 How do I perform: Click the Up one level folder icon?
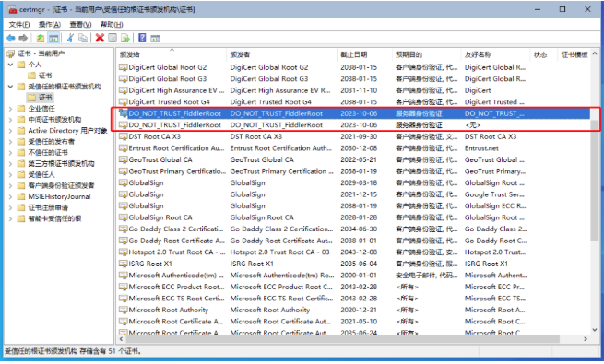pyautogui.click(x=40, y=38)
